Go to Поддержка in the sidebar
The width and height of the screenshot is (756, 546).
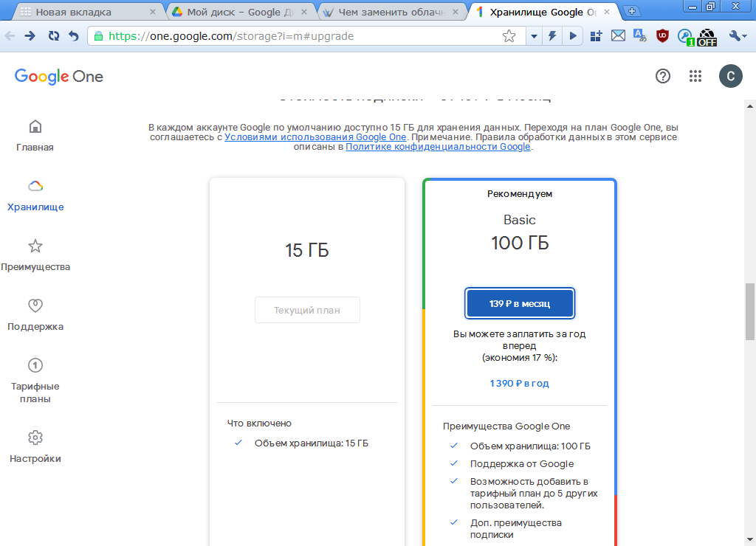[x=35, y=314]
